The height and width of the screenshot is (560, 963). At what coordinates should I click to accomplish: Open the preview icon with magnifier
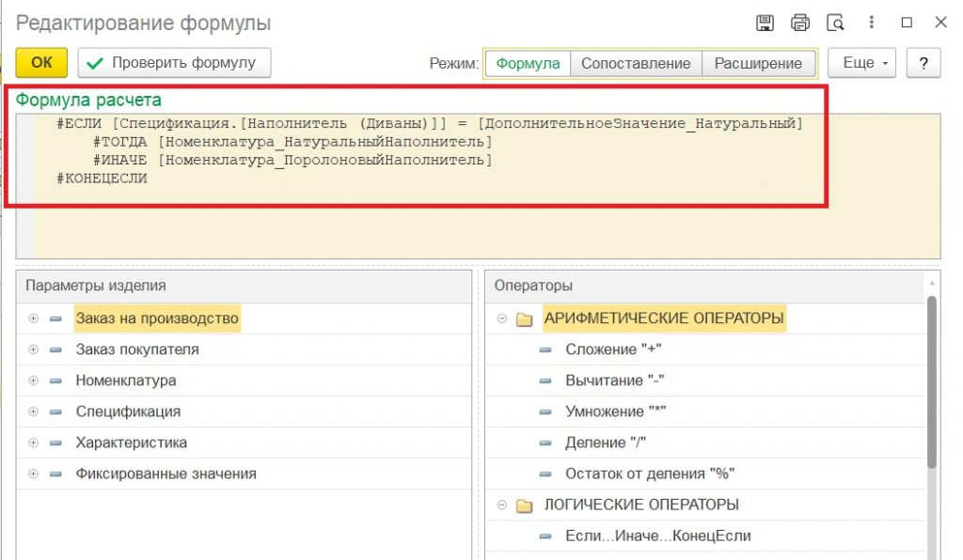click(835, 23)
